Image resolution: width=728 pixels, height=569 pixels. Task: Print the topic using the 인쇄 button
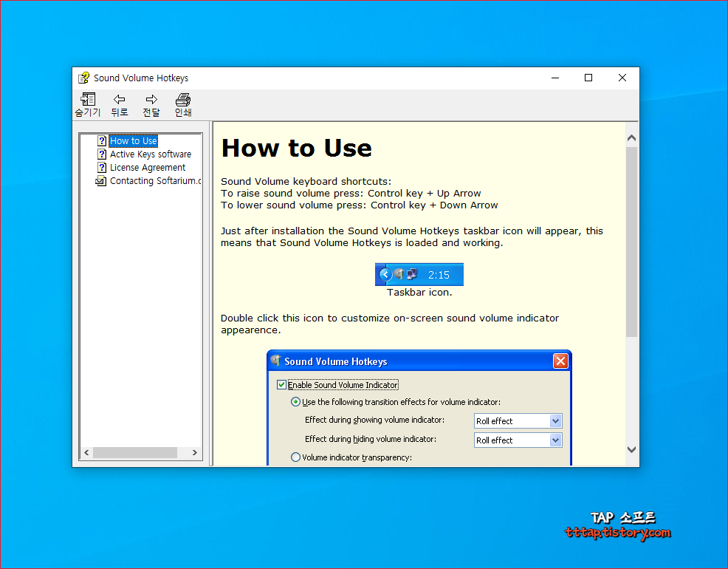tap(183, 104)
